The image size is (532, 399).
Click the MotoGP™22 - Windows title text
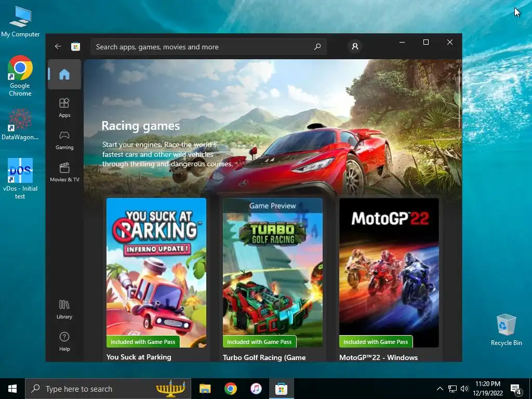[x=378, y=357]
